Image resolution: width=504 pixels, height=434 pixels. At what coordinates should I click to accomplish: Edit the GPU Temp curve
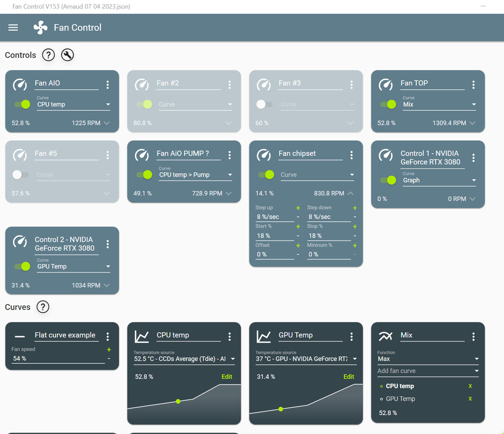[349, 377]
